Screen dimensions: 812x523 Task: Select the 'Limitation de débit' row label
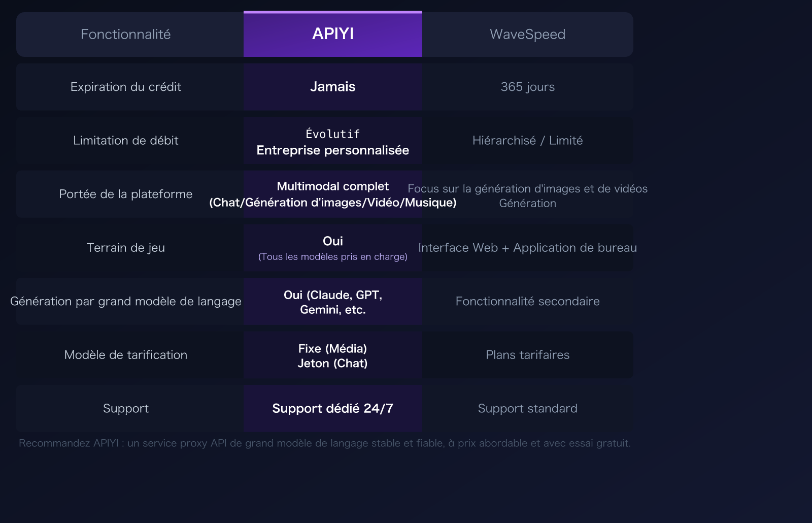(x=126, y=141)
